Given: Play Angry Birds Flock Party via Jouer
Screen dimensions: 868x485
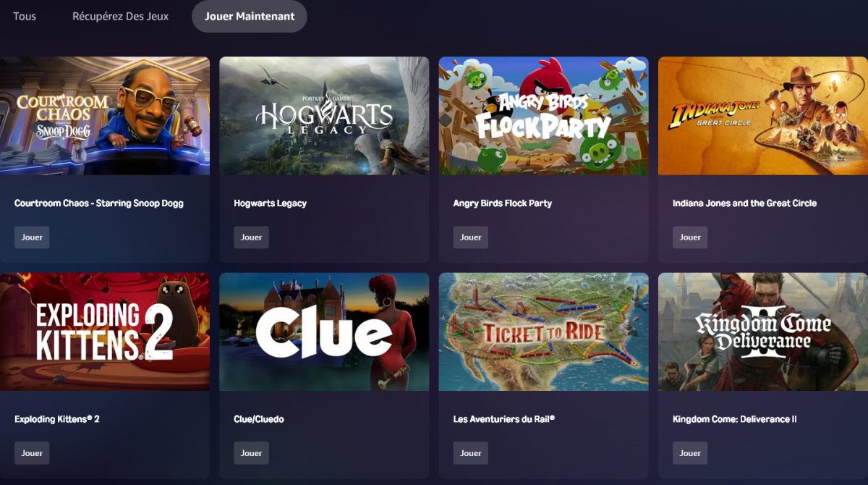Looking at the screenshot, I should click(471, 237).
